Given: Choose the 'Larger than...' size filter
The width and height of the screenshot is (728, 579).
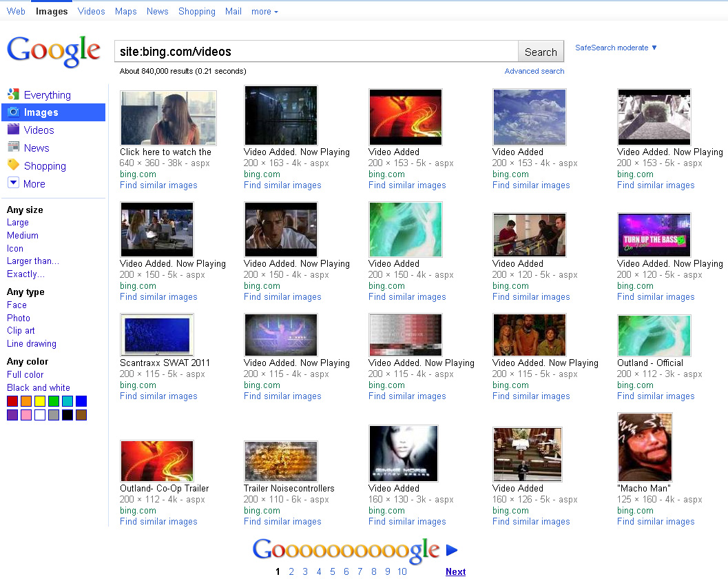Looking at the screenshot, I should [x=33, y=261].
